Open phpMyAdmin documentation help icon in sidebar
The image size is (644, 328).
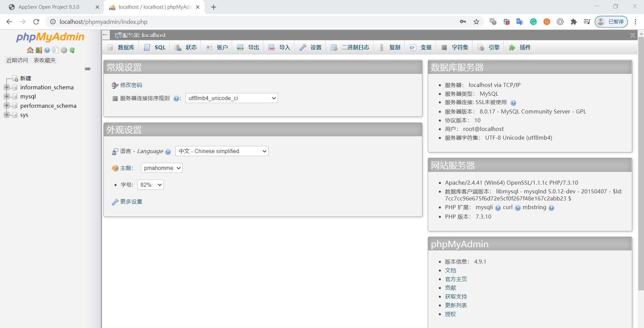(47, 50)
